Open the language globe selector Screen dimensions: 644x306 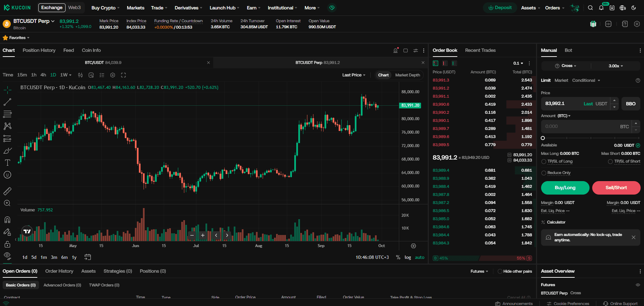pyautogui.click(x=623, y=8)
